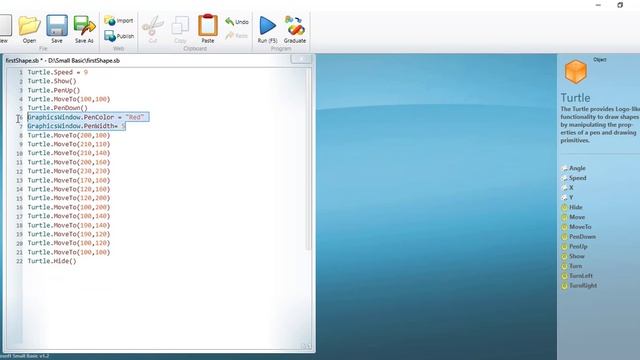The height and width of the screenshot is (360, 640).
Task: Choose the Save As icon
Action: (x=84, y=29)
